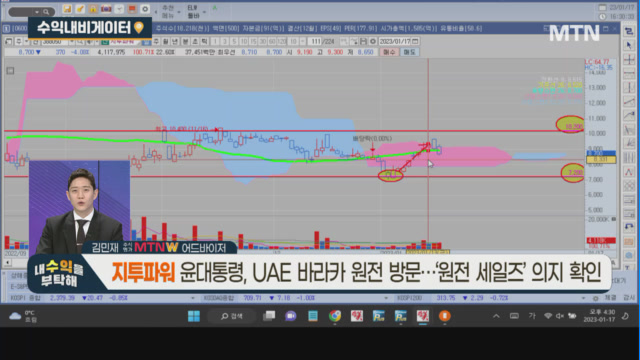Click the lock icon in top toolbar

point(93,9)
